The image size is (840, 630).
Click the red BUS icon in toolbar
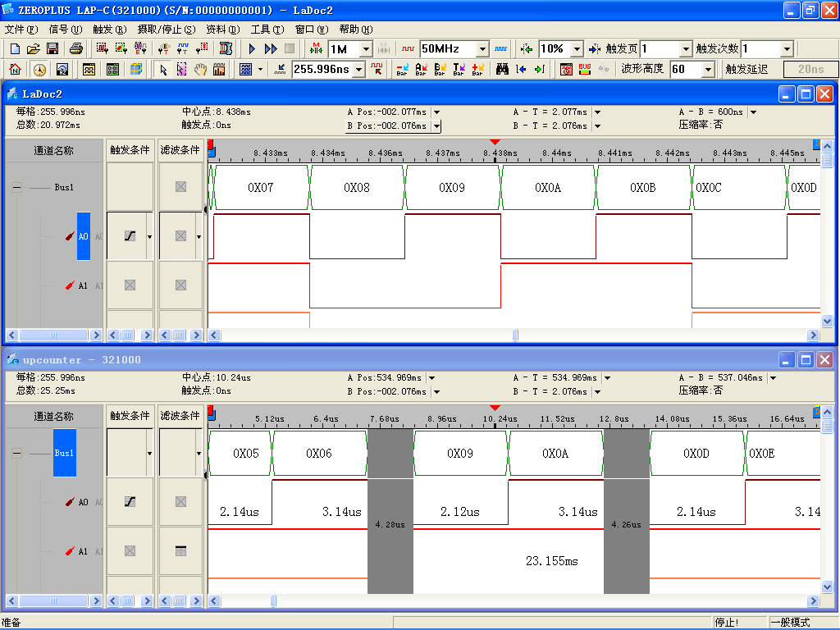tap(585, 70)
